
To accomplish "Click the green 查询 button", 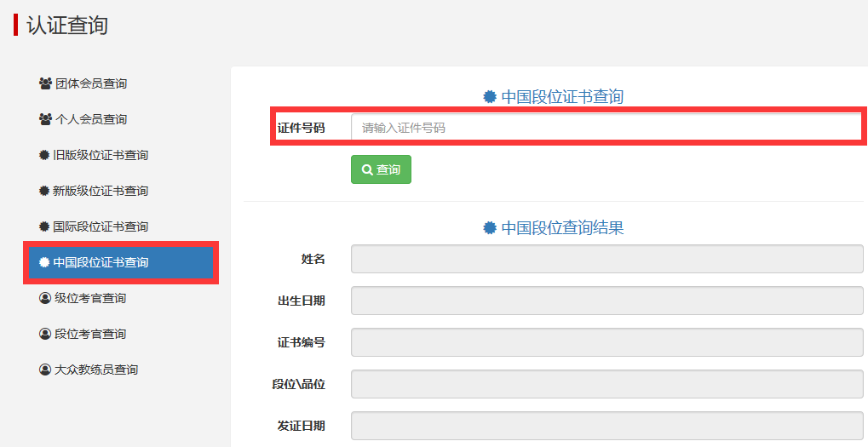I will (381, 169).
